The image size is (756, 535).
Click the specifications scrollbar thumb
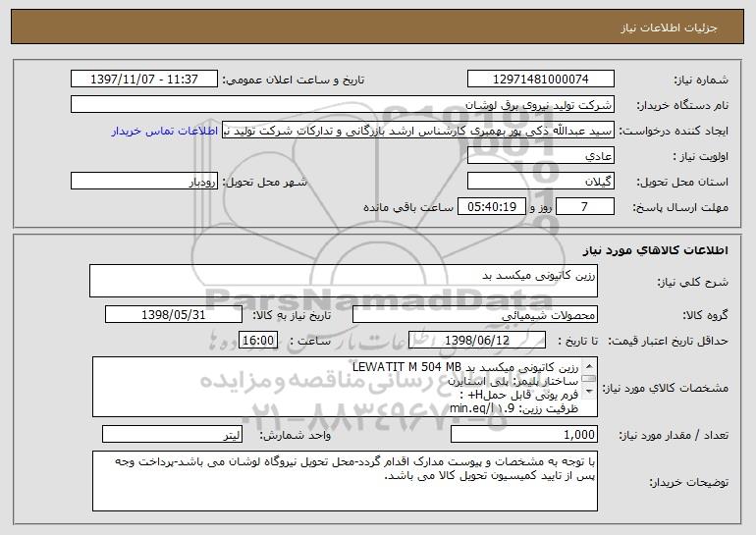click(x=589, y=379)
